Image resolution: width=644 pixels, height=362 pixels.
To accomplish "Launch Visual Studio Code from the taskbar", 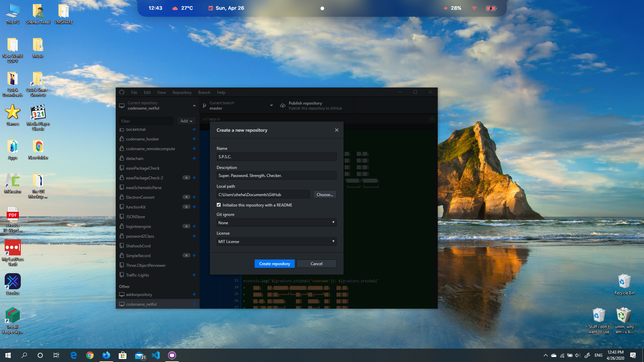I will click(x=156, y=355).
